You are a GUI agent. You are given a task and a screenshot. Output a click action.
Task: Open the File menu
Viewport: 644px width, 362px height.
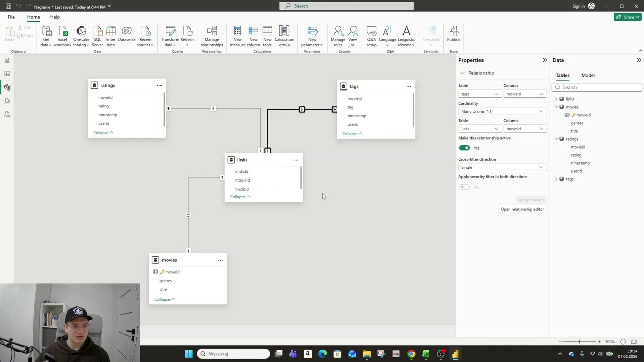[x=11, y=17]
